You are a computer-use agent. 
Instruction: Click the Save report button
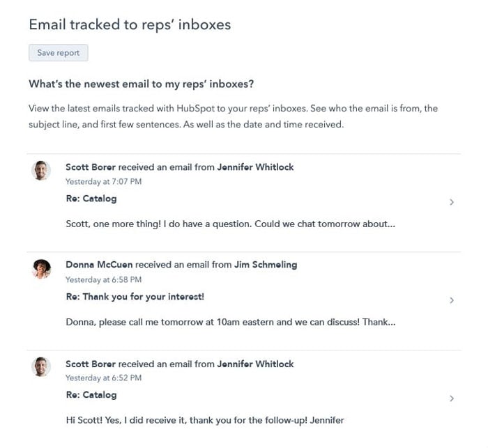point(59,53)
